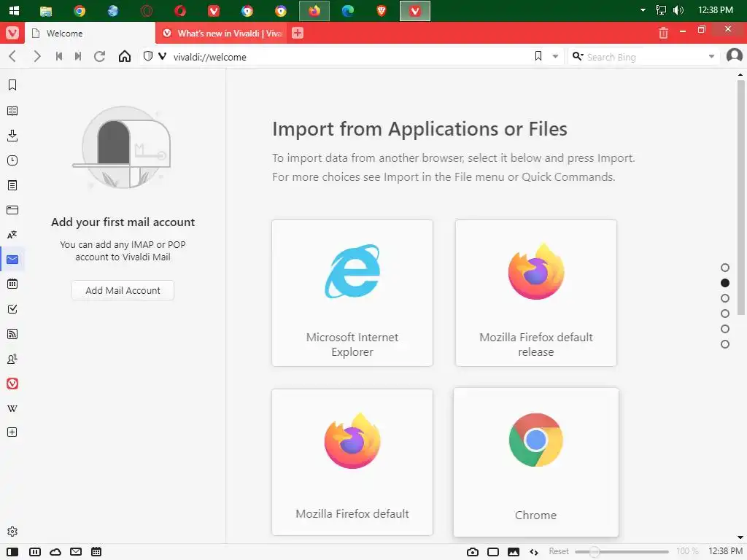The width and height of the screenshot is (747, 560).
Task: Open the Vivaldi main menu button
Action: (x=12, y=33)
